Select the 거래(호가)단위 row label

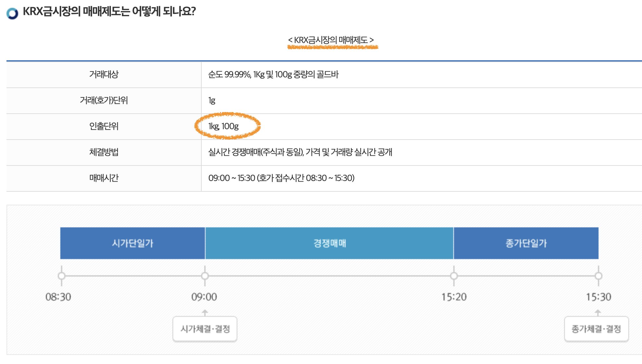click(x=104, y=100)
